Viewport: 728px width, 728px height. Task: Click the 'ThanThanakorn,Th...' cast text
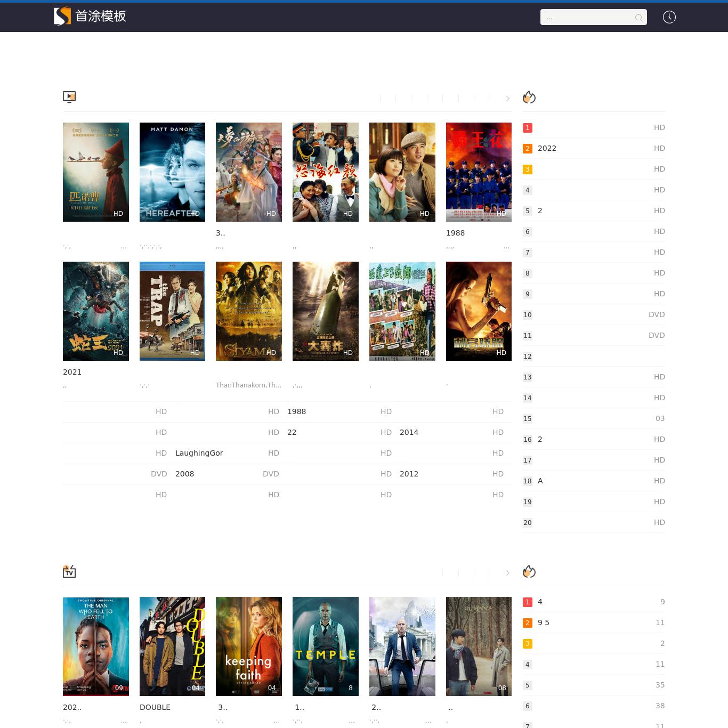point(248,385)
